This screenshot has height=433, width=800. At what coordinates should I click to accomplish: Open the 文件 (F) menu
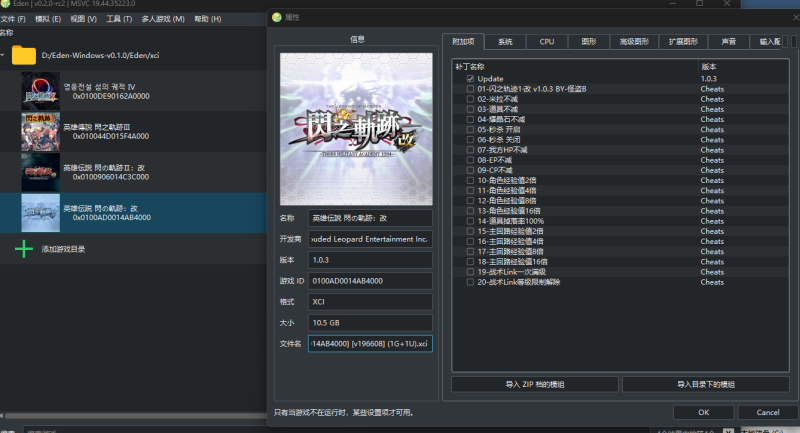(13, 19)
